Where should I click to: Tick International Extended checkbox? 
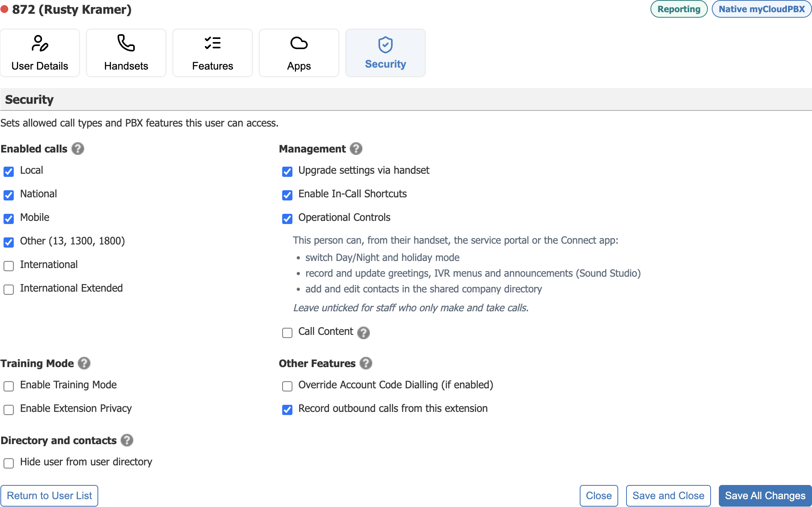9,289
